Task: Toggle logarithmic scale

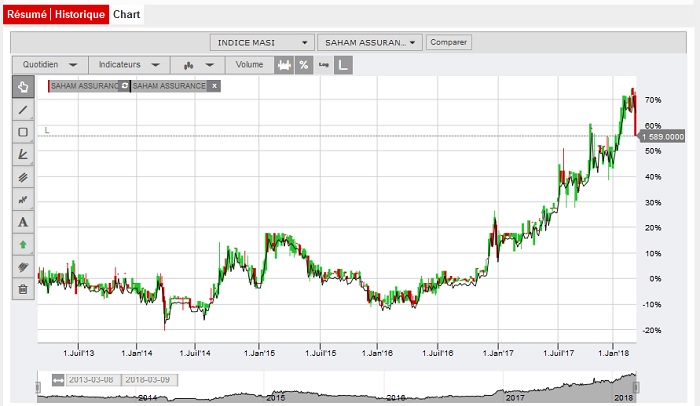Action: tap(323, 65)
